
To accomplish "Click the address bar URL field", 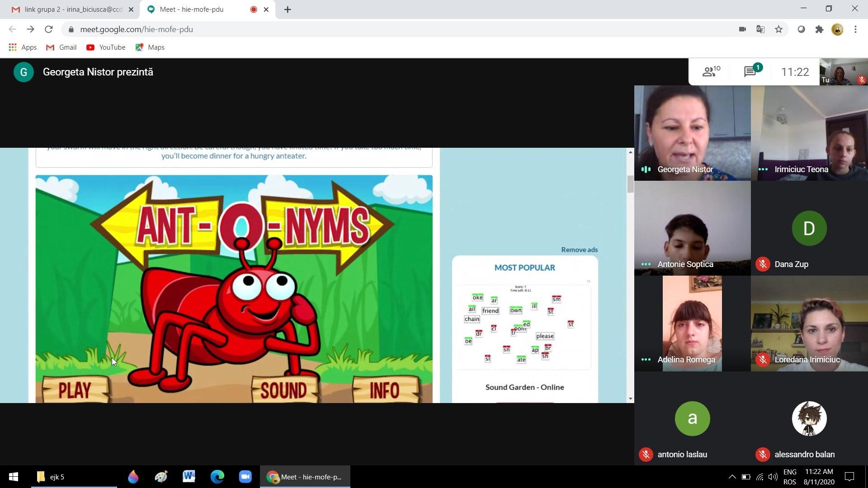I will pyautogui.click(x=398, y=29).
